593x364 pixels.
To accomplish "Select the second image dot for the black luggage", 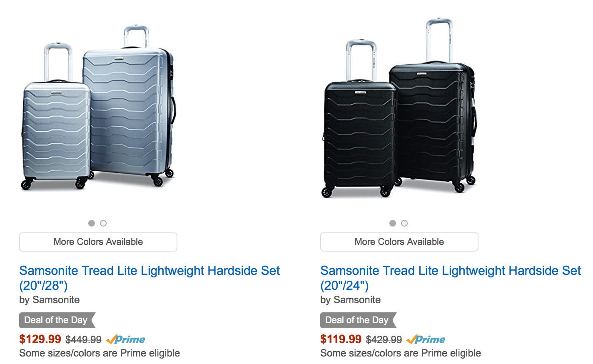I will coord(404,223).
